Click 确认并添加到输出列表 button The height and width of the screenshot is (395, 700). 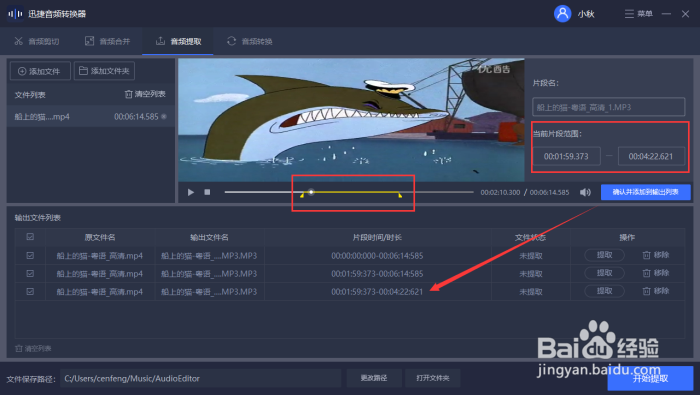click(x=646, y=192)
